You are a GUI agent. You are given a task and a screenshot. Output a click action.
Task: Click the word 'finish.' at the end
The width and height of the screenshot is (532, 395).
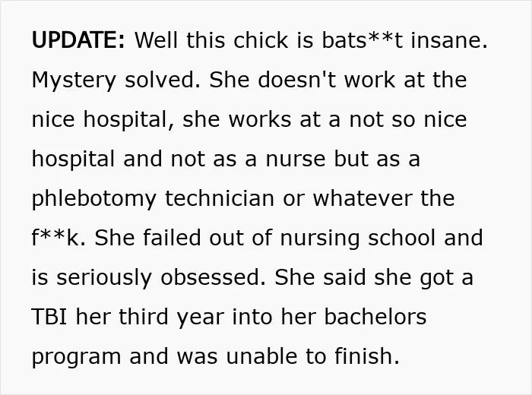(x=367, y=356)
